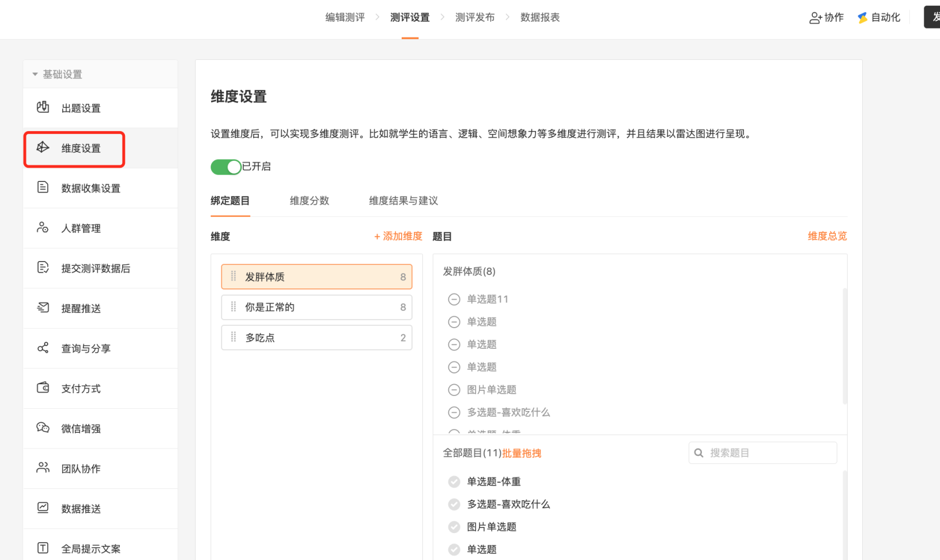Click drag handle of 多吃点 dimension
This screenshot has width=940, height=560.
click(234, 338)
